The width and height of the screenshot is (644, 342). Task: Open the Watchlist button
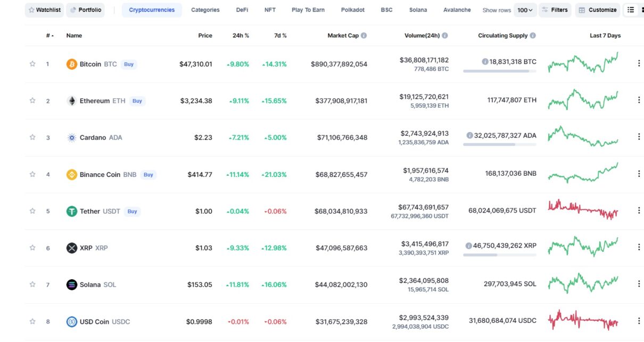click(x=44, y=10)
